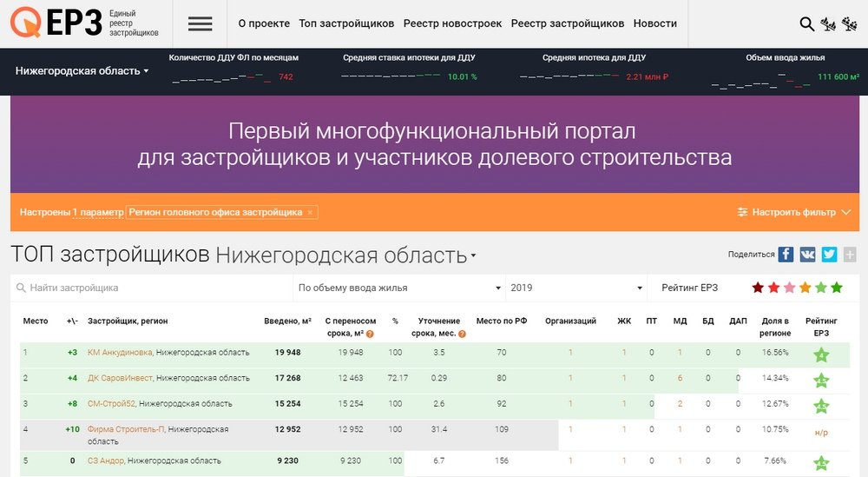Open help icon beside 'С переносом срока'
This screenshot has width=868, height=477.
tap(370, 334)
